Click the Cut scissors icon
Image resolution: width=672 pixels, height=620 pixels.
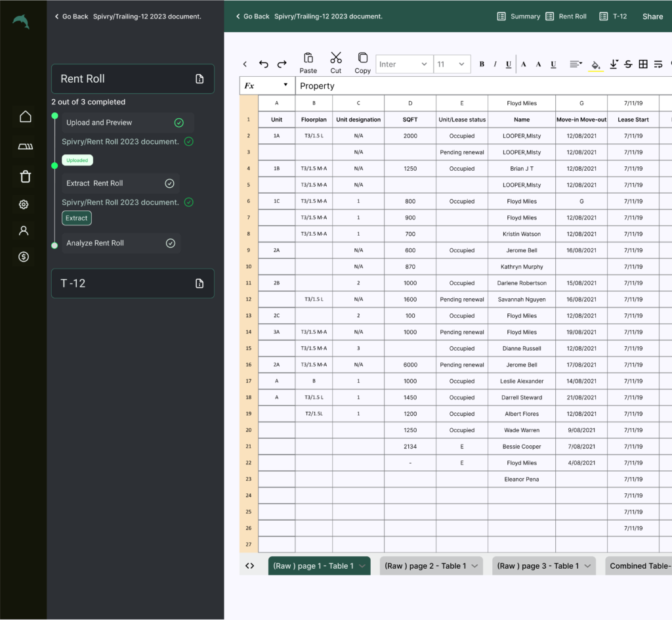pos(336,58)
